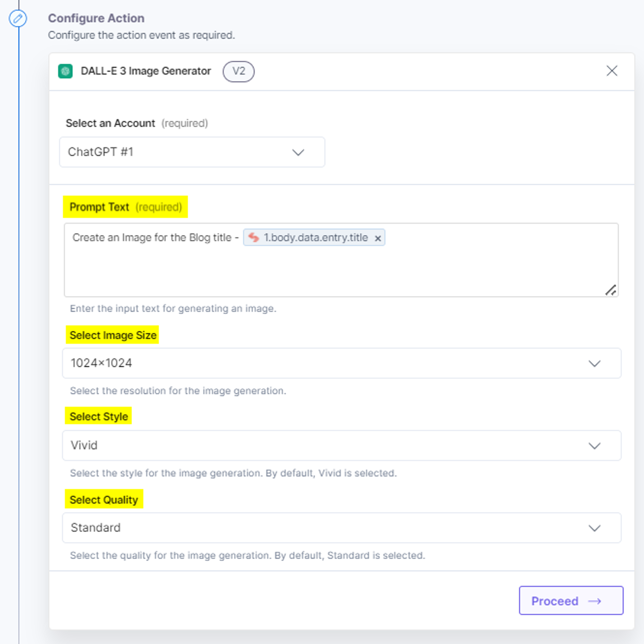The height and width of the screenshot is (644, 644).
Task: Open the Select Image Size dropdown
Action: (x=342, y=363)
